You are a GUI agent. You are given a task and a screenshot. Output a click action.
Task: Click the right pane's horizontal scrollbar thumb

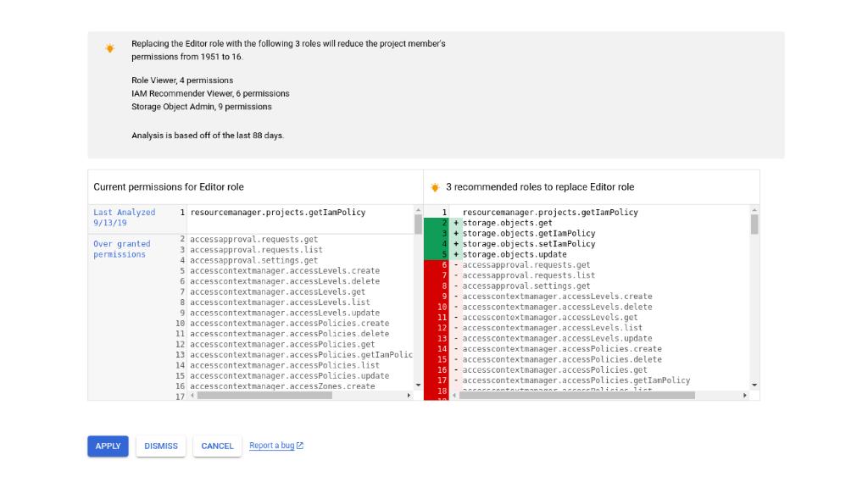(576, 395)
